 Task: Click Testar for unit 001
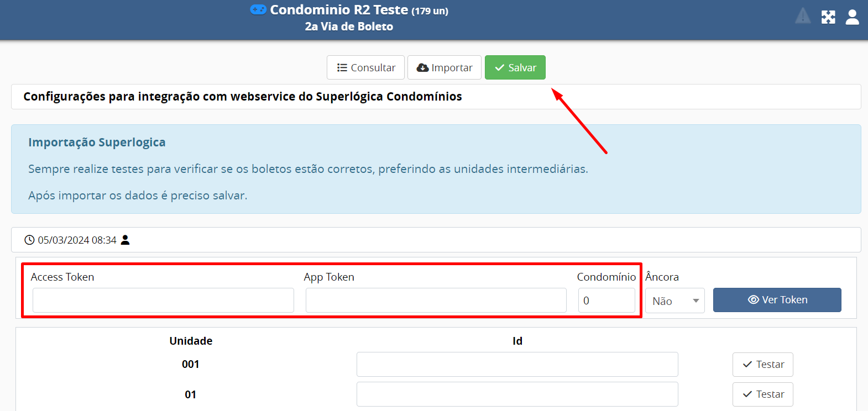[763, 365]
